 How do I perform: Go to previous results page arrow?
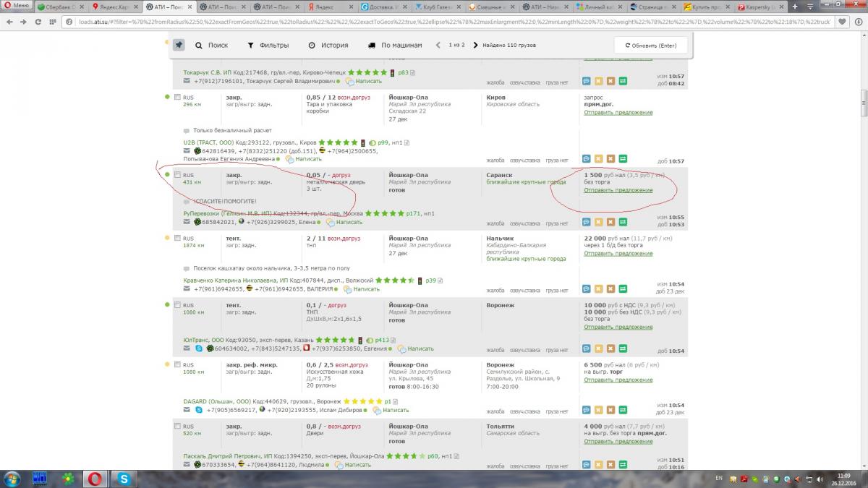tap(438, 45)
